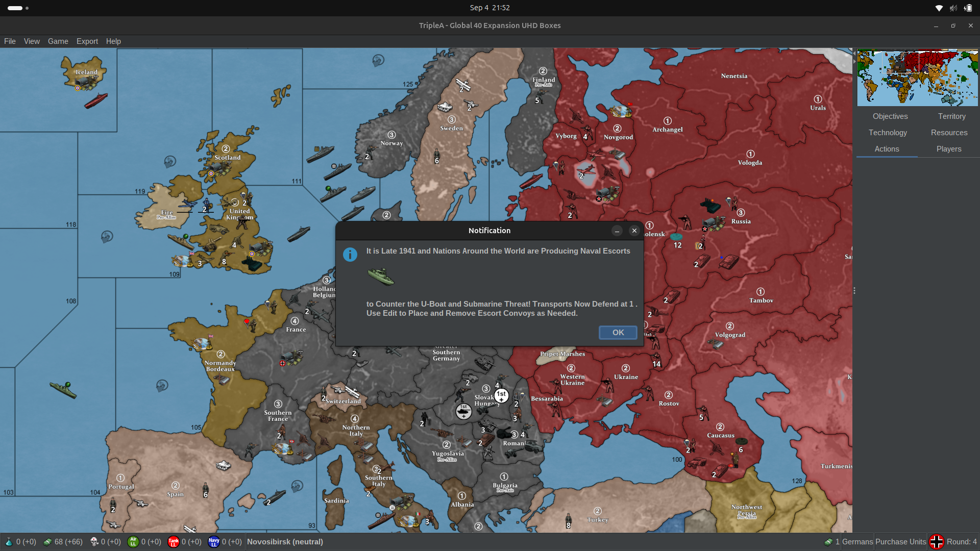The image size is (980, 551).
Task: Click the Novosibirsk (neutral) status text
Action: 285,542
